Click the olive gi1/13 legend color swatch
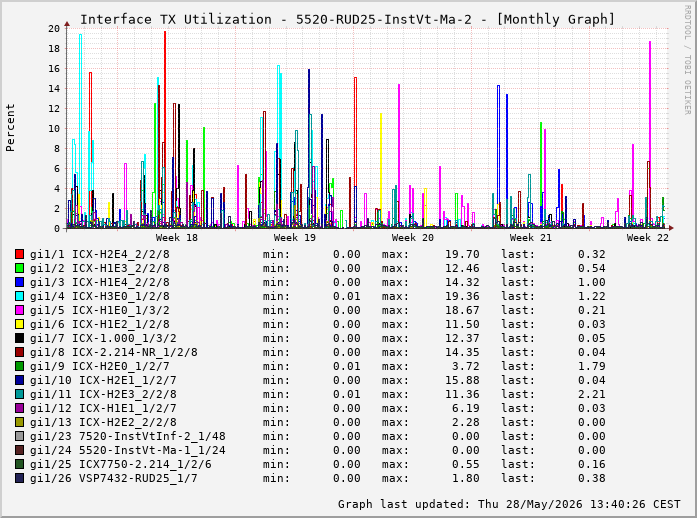The width and height of the screenshot is (697, 518). click(x=19, y=422)
